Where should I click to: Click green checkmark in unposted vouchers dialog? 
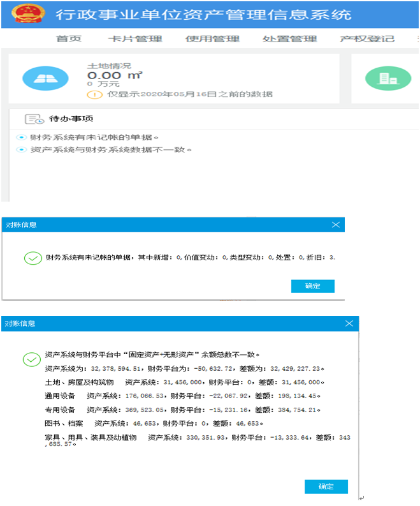pyautogui.click(x=32, y=258)
